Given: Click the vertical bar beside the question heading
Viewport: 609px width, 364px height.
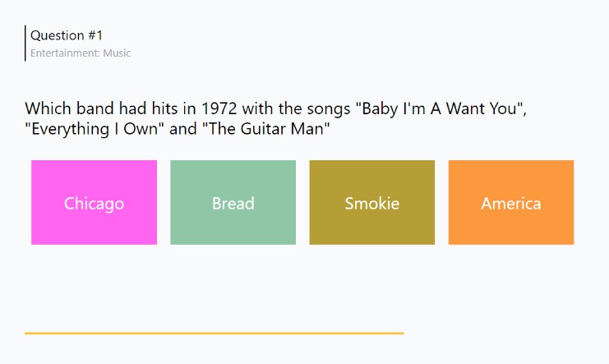Looking at the screenshot, I should coord(25,44).
